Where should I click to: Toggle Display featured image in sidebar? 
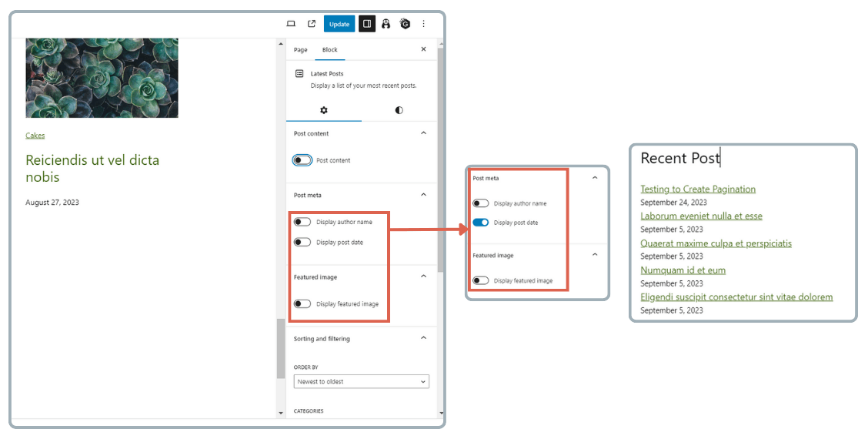click(x=302, y=303)
